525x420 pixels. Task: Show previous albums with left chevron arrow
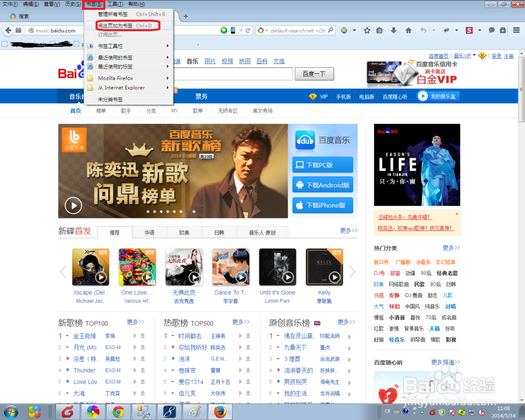tap(63, 271)
